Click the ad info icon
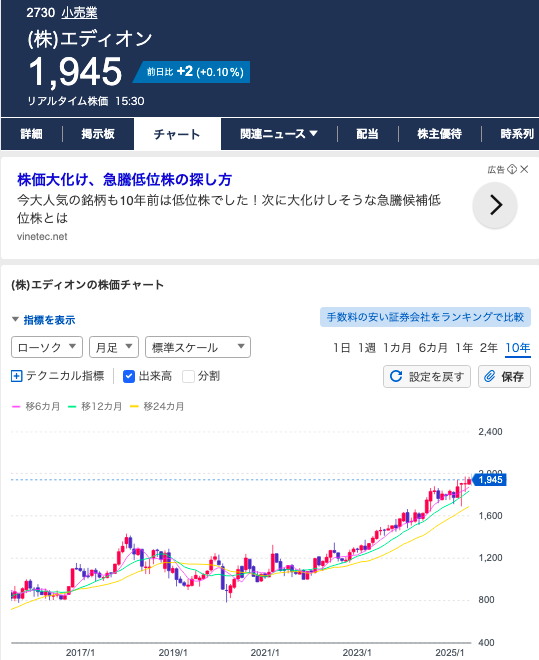 tap(512, 169)
